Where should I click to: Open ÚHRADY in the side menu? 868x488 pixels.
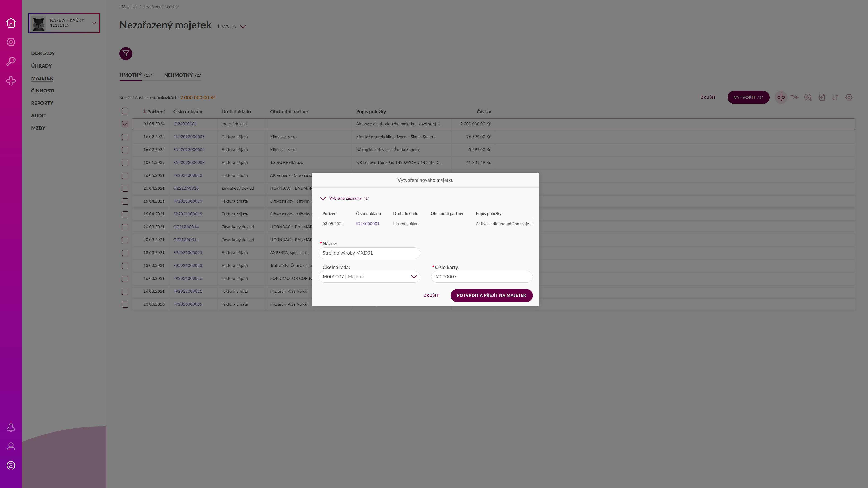point(41,66)
